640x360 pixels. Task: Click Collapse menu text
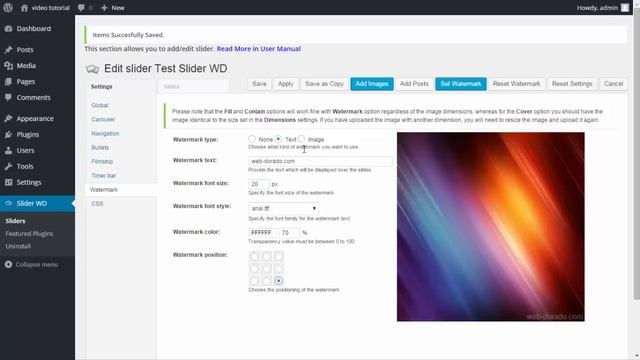point(37,264)
